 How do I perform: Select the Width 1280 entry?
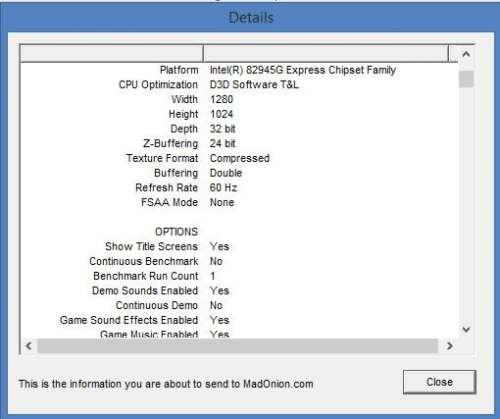pyautogui.click(x=239, y=99)
